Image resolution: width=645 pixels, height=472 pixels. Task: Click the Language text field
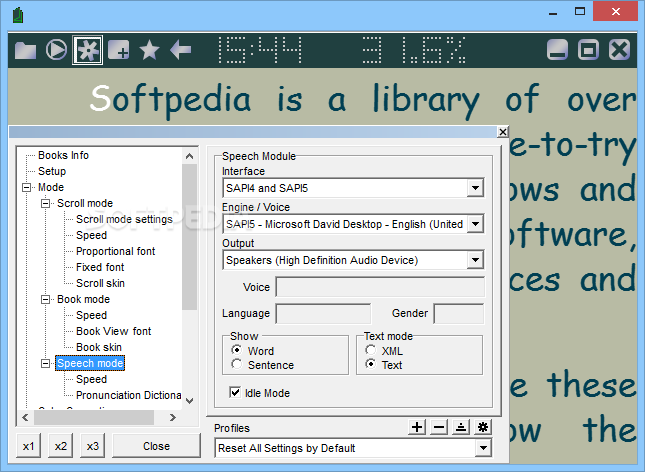pos(323,314)
